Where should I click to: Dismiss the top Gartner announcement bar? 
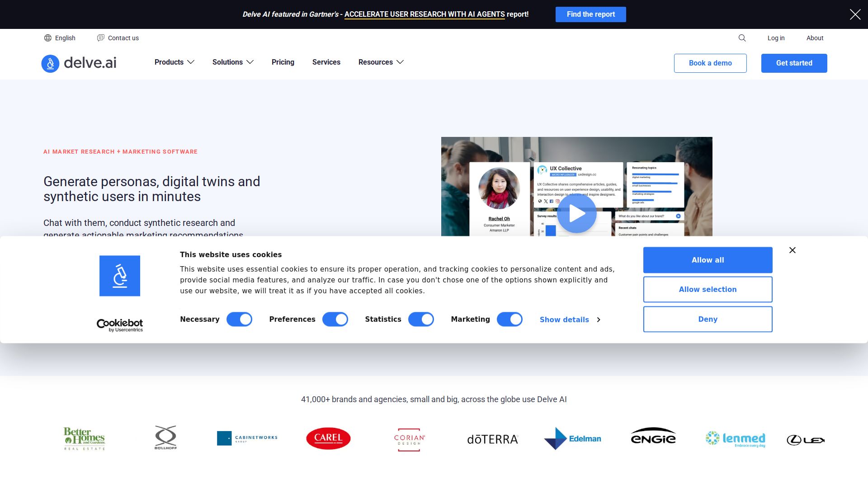[855, 14]
